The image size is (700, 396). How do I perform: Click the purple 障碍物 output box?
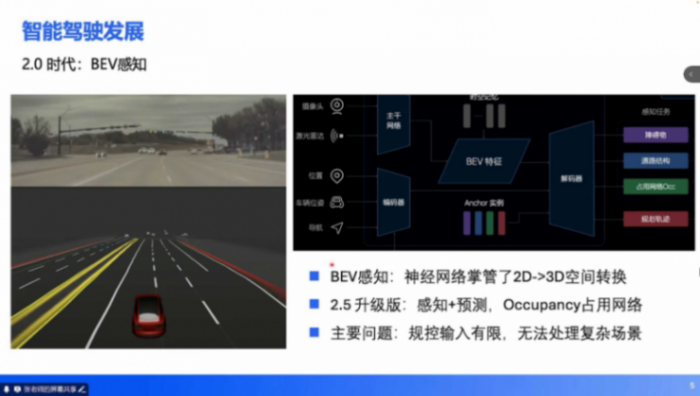click(655, 135)
